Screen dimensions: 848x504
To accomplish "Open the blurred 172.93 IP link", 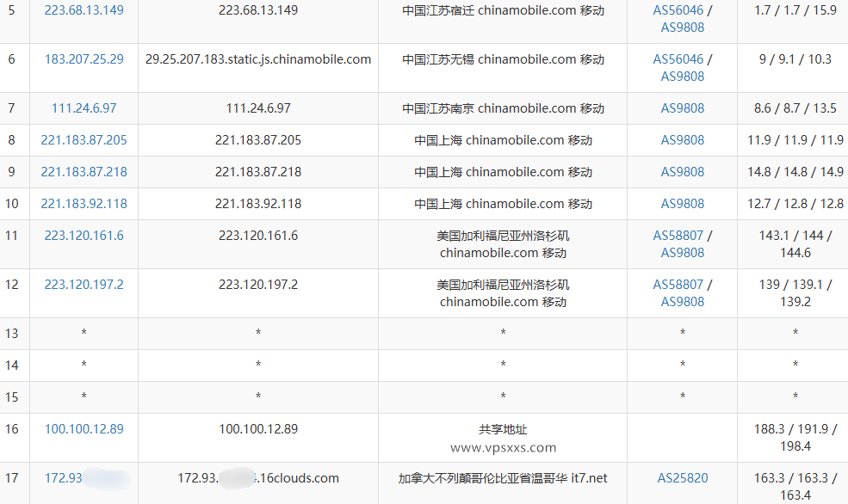I will pyautogui.click(x=88, y=478).
